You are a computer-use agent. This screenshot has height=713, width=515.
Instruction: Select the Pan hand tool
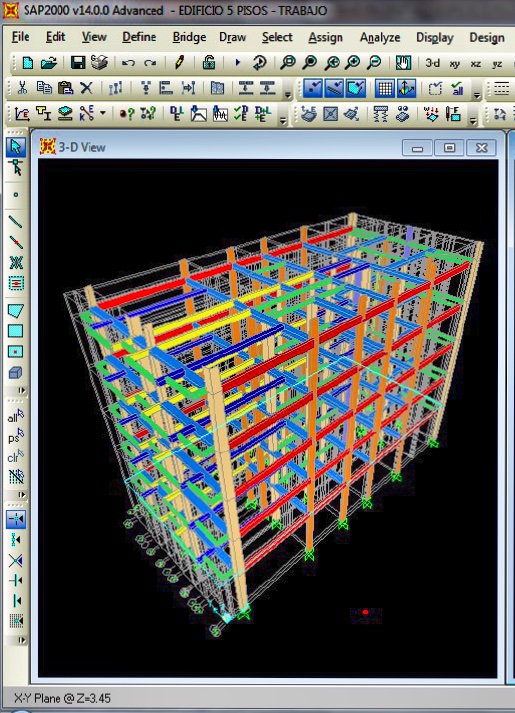tap(403, 63)
